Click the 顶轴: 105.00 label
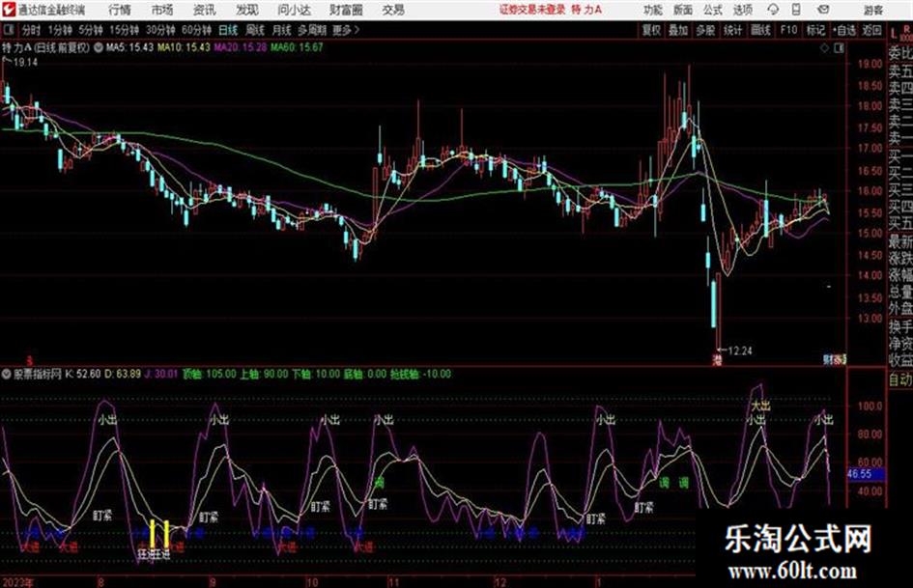Screen dimensions: 913x588 click(209, 374)
